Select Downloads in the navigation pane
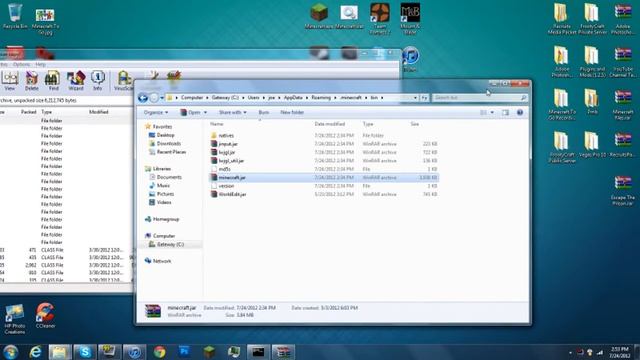The width and height of the screenshot is (640, 360). (x=165, y=143)
